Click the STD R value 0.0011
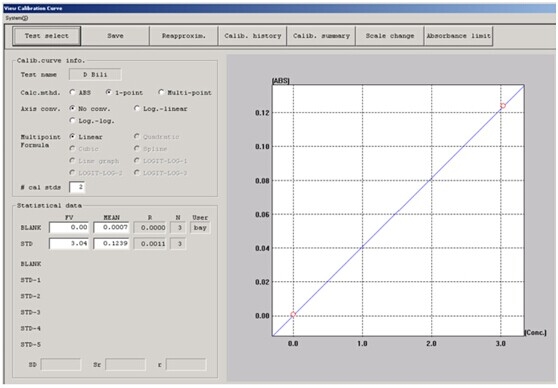This screenshot has width=558, height=388. click(x=150, y=243)
